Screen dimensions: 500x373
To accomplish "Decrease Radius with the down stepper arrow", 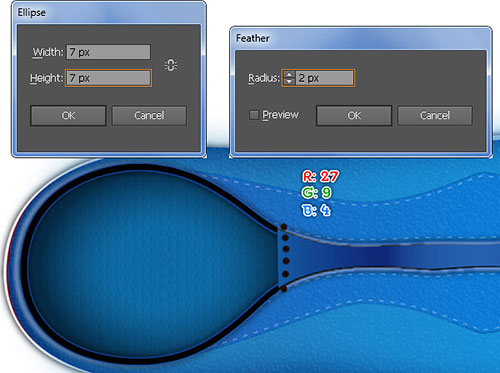I will (289, 82).
